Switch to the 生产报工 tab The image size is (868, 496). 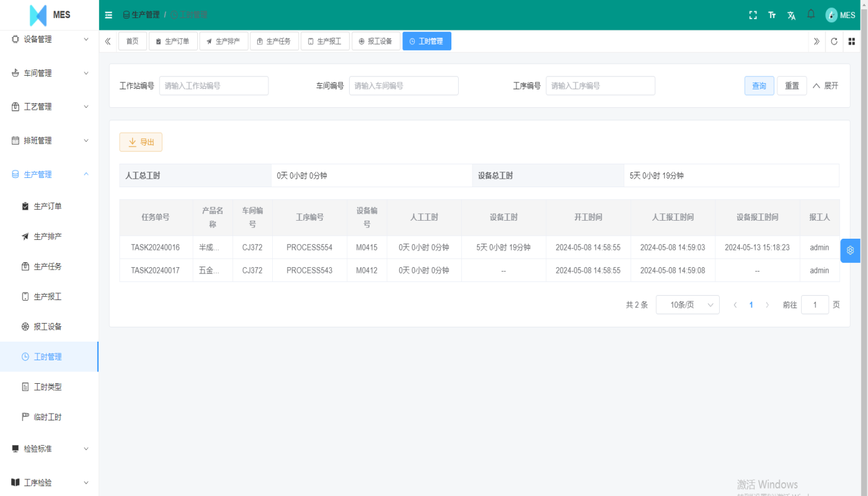point(325,41)
